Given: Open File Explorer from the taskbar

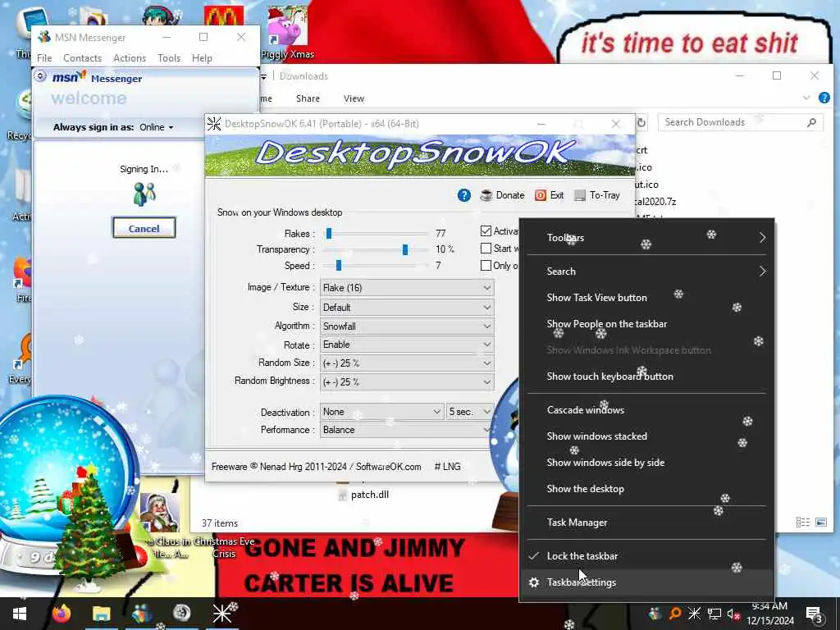Looking at the screenshot, I should (x=101, y=614).
